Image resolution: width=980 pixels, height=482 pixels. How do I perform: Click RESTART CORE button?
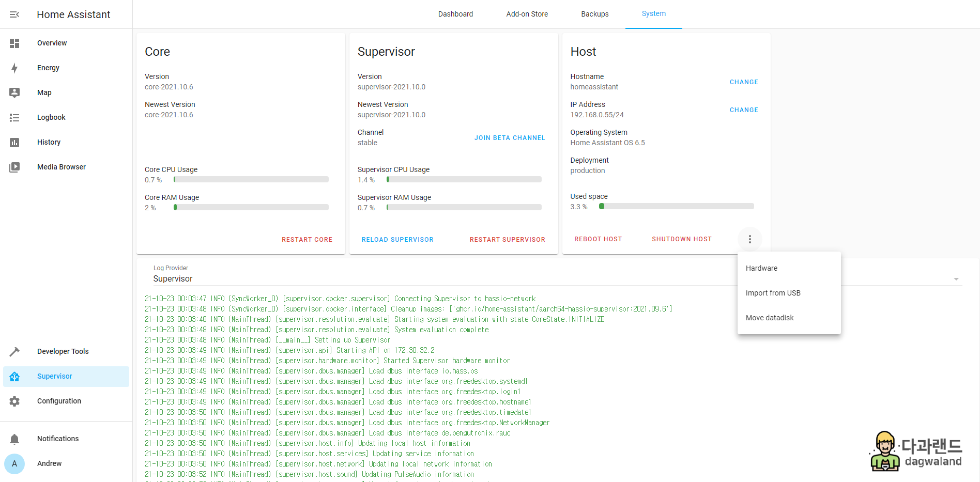[x=307, y=240]
